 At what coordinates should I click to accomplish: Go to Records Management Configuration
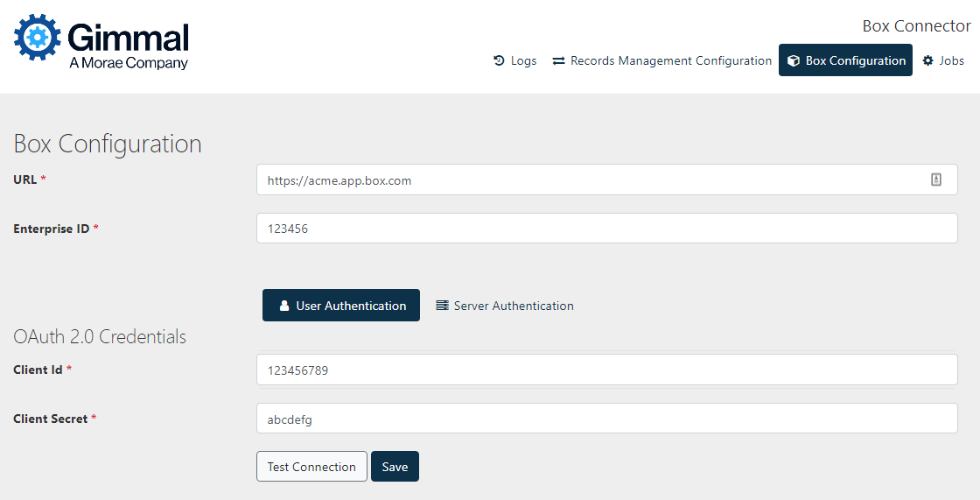coord(670,60)
